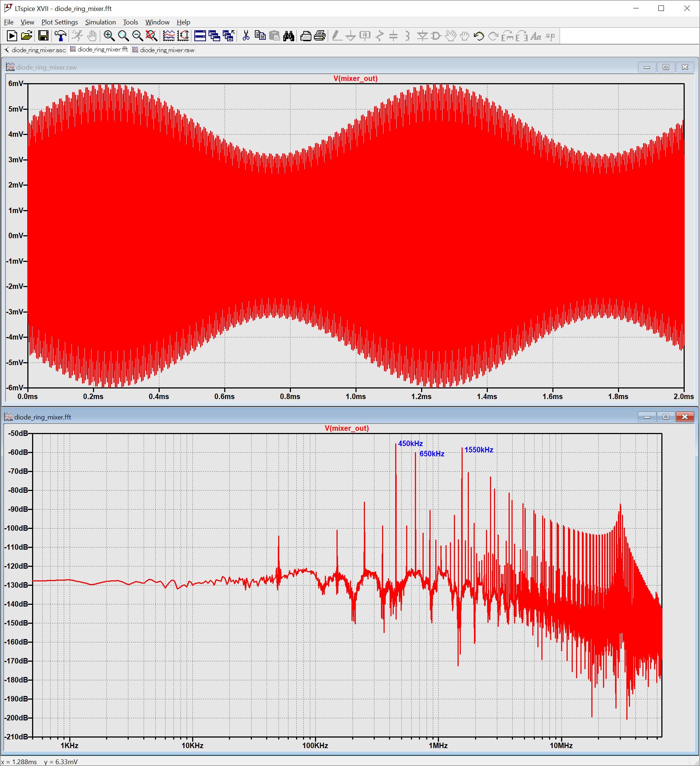Click V(mixer_out) trace label in FFT plot
700x766 pixels.
346,428
